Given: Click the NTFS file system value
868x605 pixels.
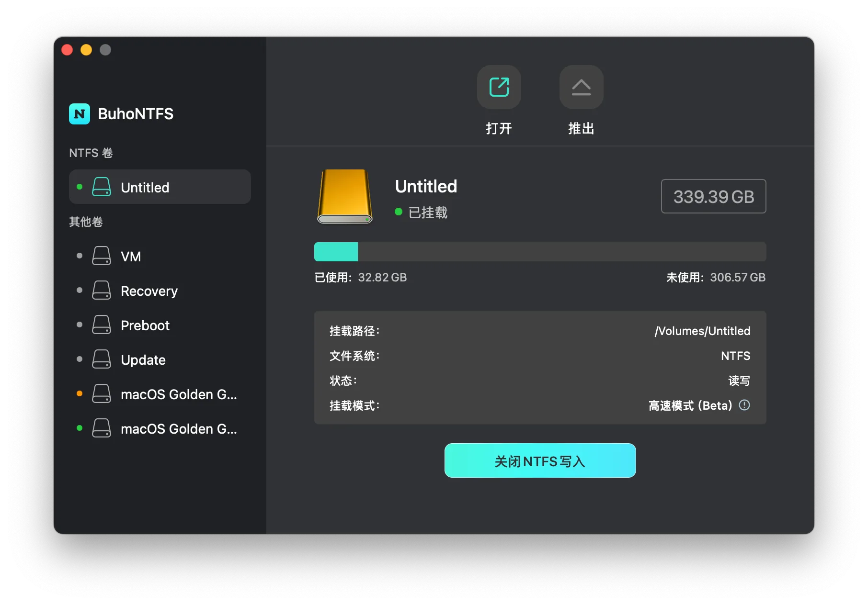Looking at the screenshot, I should coord(736,356).
